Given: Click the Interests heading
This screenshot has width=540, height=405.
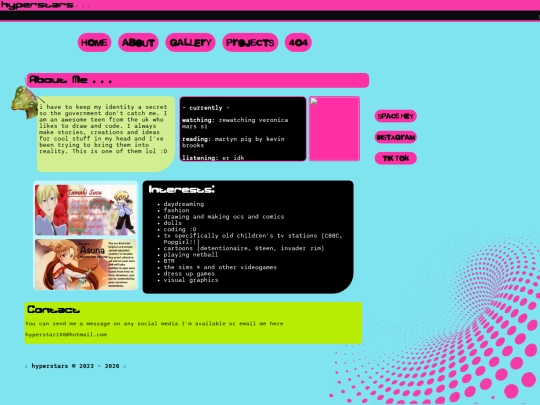Looking at the screenshot, I should 181,189.
